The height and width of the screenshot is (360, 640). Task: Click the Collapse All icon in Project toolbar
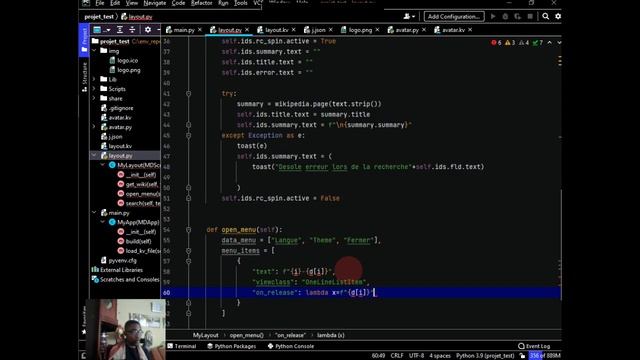132,30
